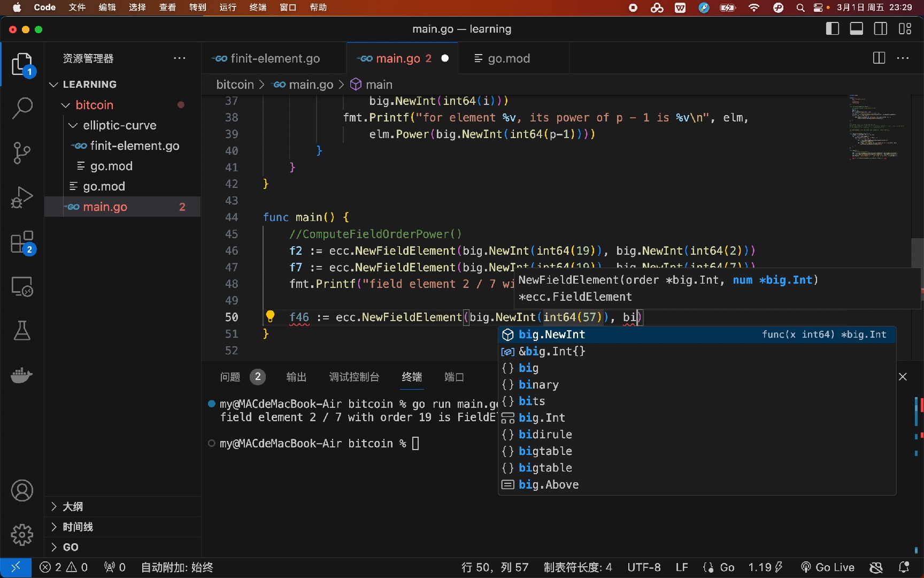The width and height of the screenshot is (924, 578).
Task: Open the 问题 problems panel tab
Action: (x=230, y=377)
